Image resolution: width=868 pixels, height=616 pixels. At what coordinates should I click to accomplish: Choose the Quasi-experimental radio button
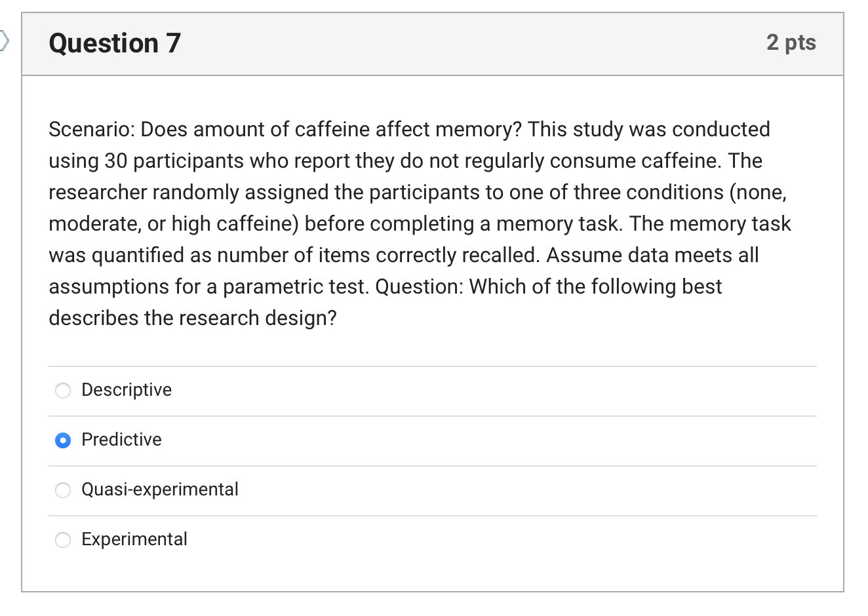click(x=63, y=490)
